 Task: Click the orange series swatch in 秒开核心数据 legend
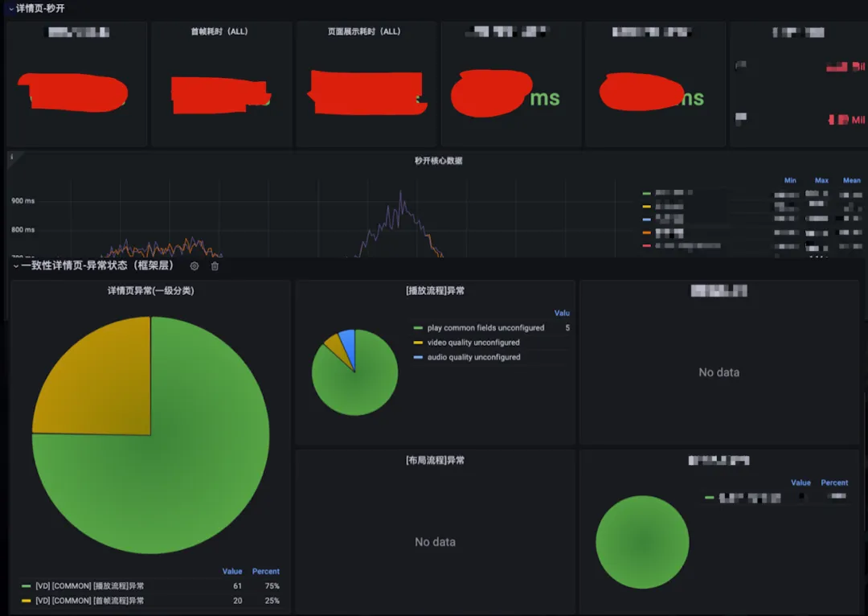pyautogui.click(x=646, y=232)
